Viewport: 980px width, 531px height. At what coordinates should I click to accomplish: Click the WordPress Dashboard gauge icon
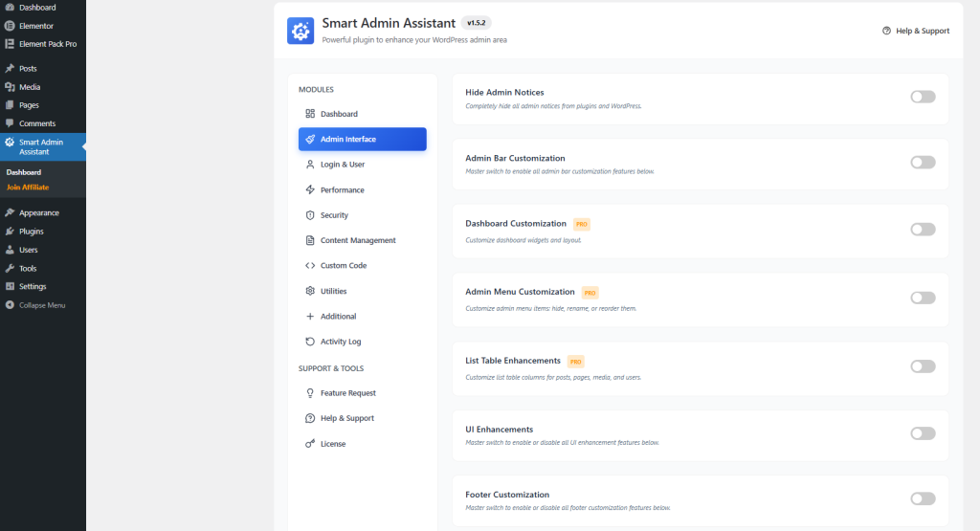(10, 8)
